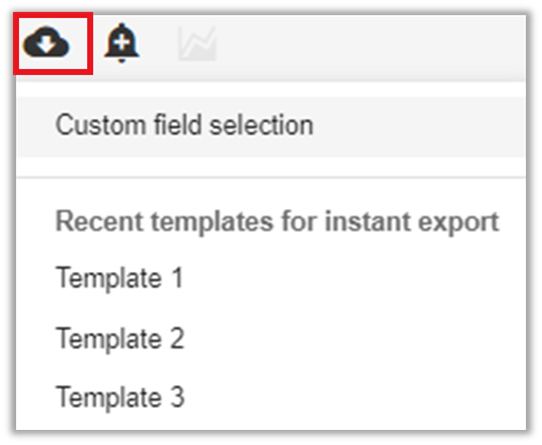This screenshot has width=542, height=445.
Task: Click the greyed-out line chart icon
Action: (197, 44)
